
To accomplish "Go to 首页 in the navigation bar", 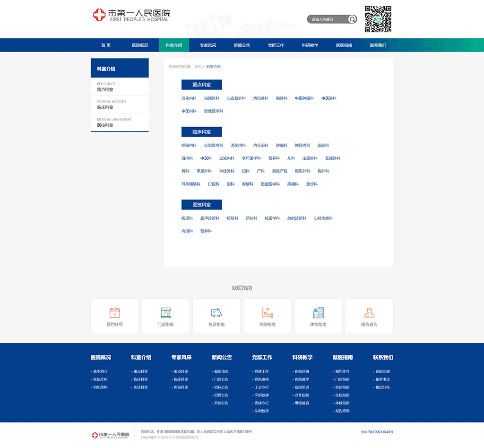I will coord(106,45).
